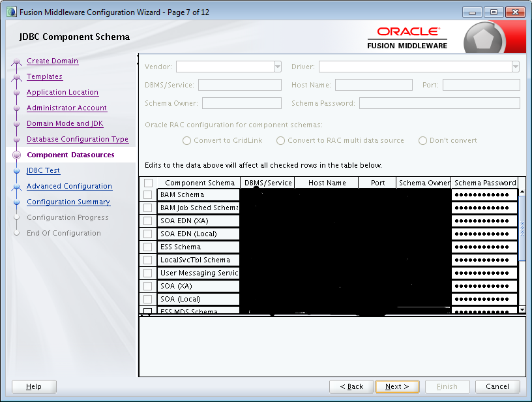Viewport: 532px width, 402px height.
Task: Click the Next button
Action: click(x=397, y=386)
